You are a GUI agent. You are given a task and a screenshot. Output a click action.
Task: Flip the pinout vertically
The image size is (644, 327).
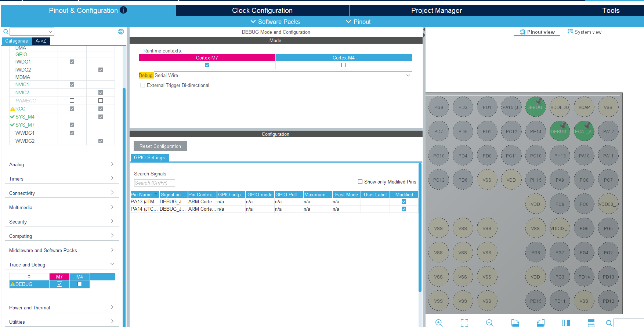591,323
